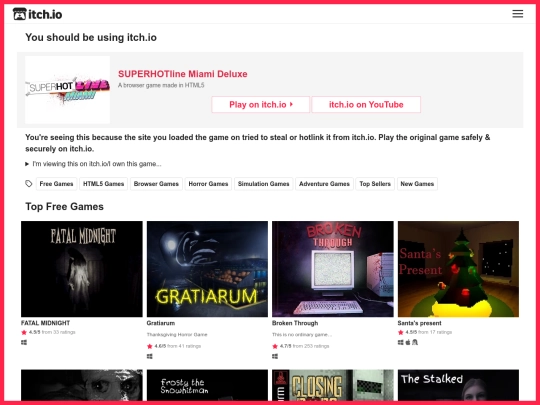Open the hamburger menu icon
The width and height of the screenshot is (540, 405).
click(x=518, y=14)
